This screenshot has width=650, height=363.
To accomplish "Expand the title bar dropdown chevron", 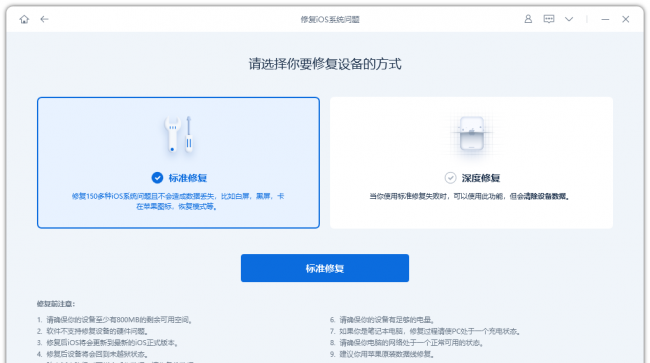I will 569,19.
